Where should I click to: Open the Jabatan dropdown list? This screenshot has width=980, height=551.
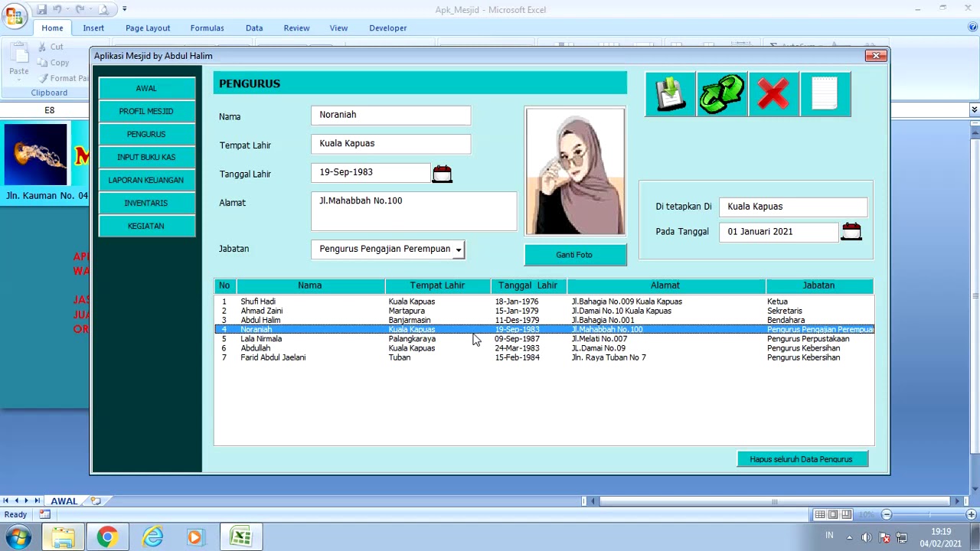(x=458, y=249)
